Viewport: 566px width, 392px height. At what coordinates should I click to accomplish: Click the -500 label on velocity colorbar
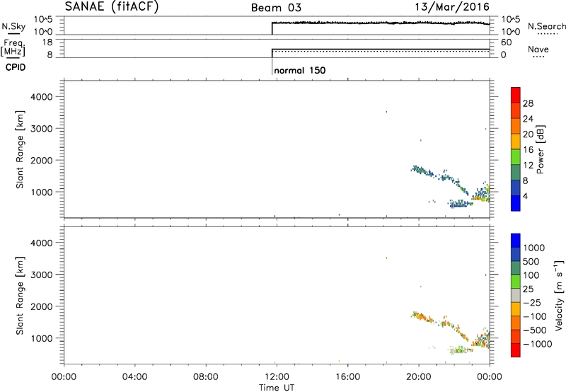[535, 330]
